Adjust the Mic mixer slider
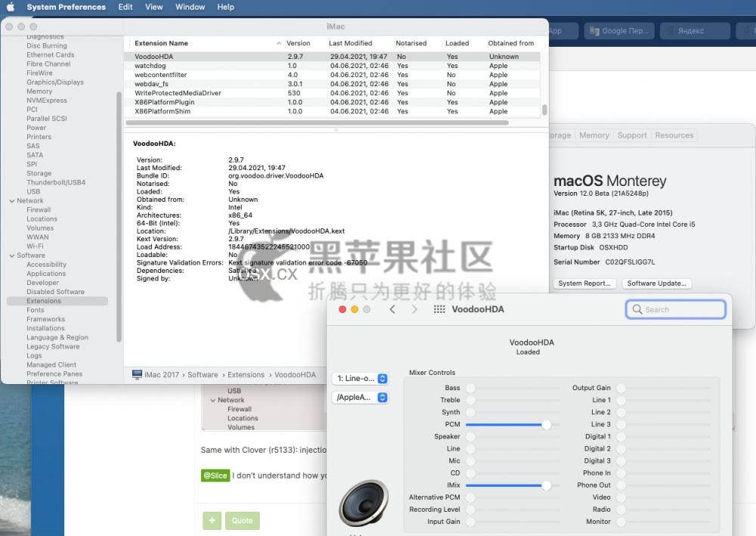This screenshot has height=536, width=756. click(513, 461)
